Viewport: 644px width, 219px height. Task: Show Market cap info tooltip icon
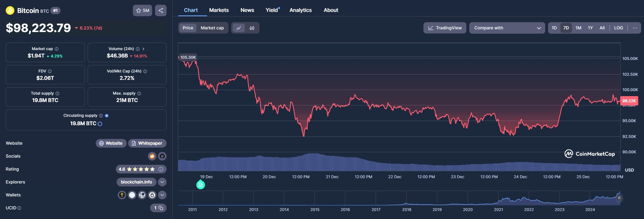click(57, 49)
